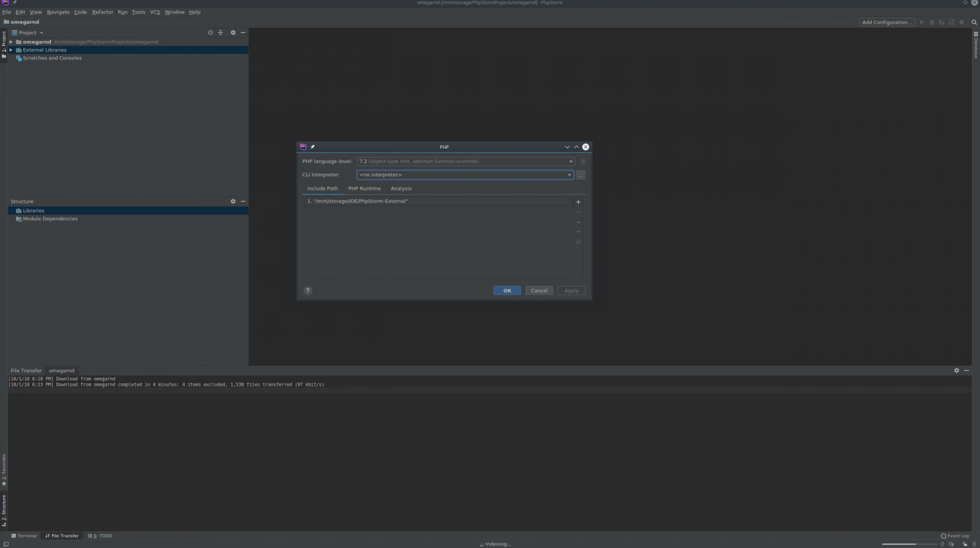Image resolution: width=980 pixels, height=548 pixels.
Task: Click Add Configuration button
Action: coord(887,22)
